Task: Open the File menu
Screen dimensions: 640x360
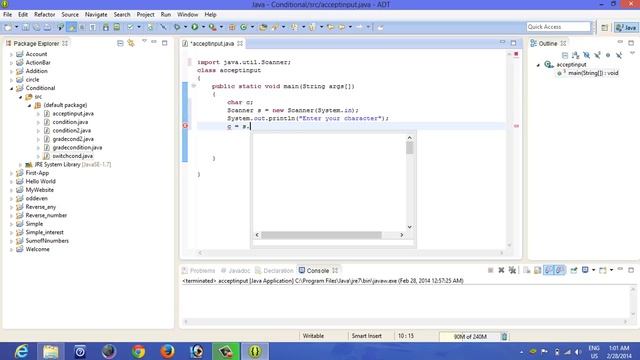Action: (7, 14)
